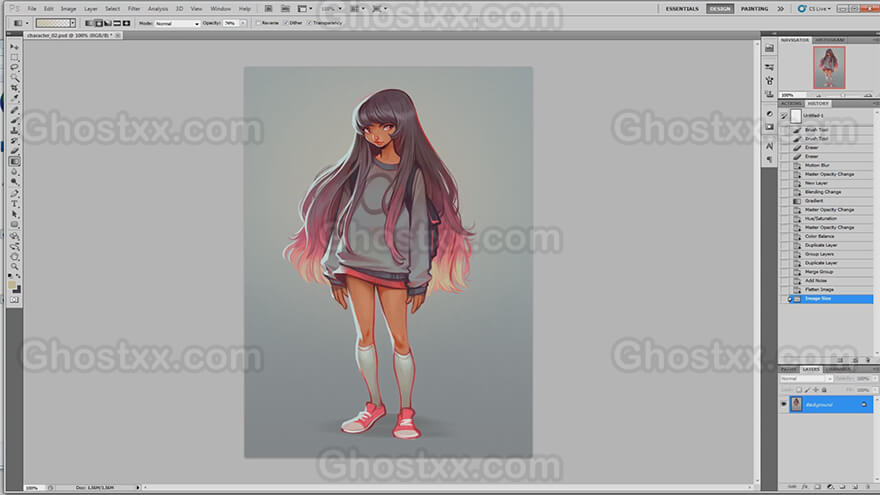Launch Bridge from application bar
The image size is (880, 495).
(268, 9)
